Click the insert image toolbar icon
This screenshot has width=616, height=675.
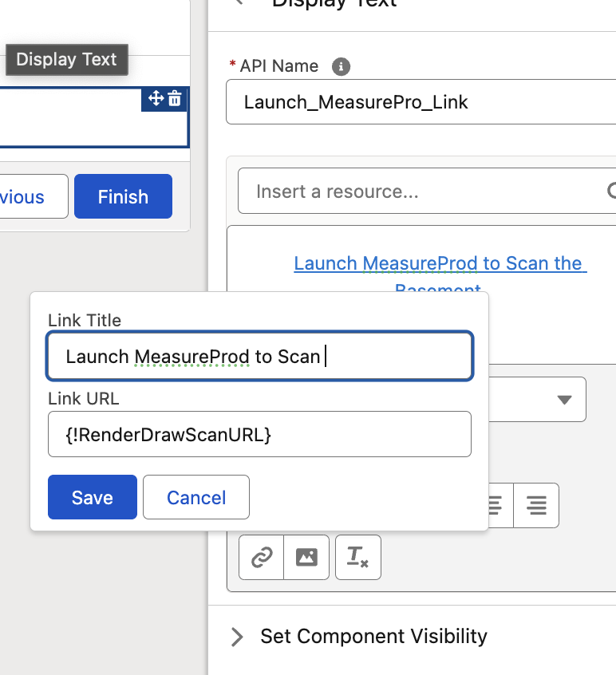(x=306, y=557)
